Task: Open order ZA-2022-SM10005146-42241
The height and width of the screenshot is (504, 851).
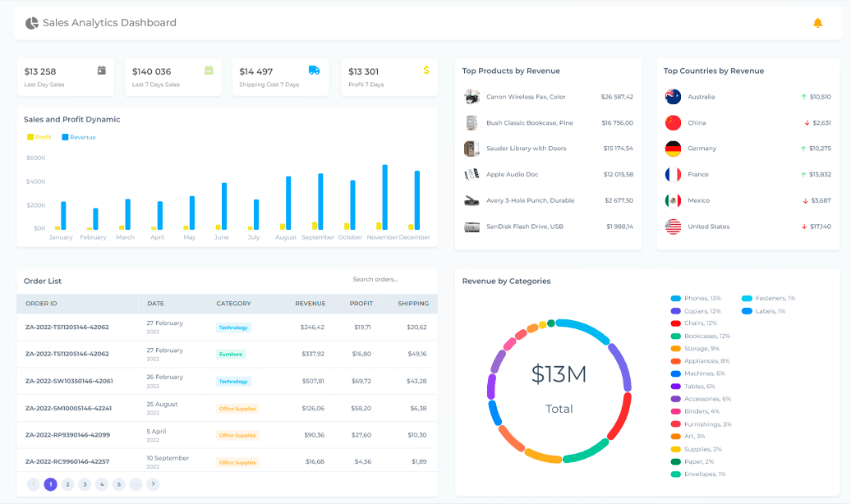Action: coord(68,409)
